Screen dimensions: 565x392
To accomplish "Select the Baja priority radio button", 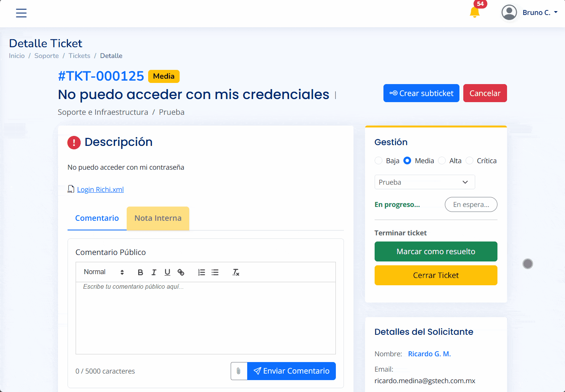I will 378,160.
